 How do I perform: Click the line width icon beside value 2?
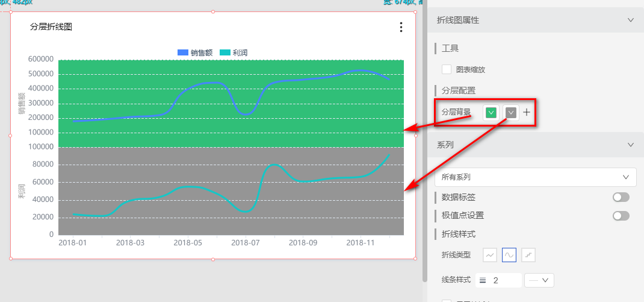[x=482, y=280]
